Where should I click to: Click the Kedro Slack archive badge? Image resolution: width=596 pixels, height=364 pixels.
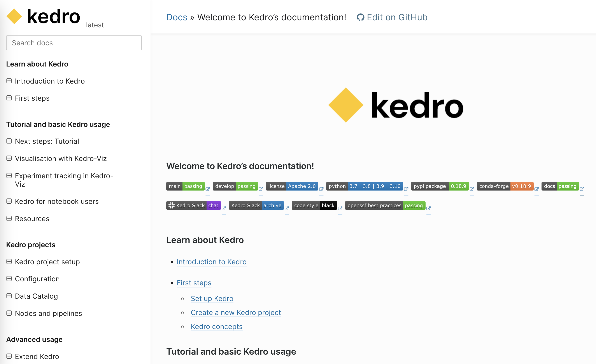coord(256,205)
